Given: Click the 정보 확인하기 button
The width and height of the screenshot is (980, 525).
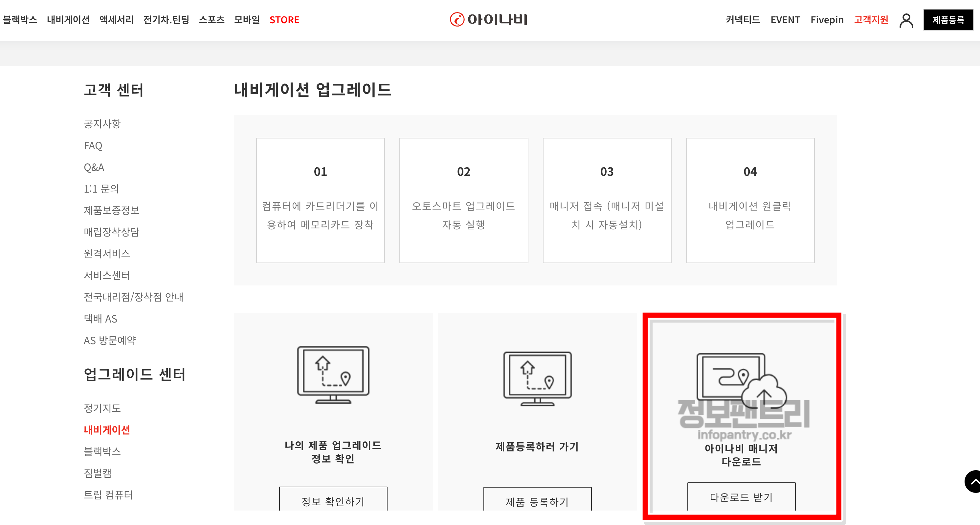Looking at the screenshot, I should 333,500.
